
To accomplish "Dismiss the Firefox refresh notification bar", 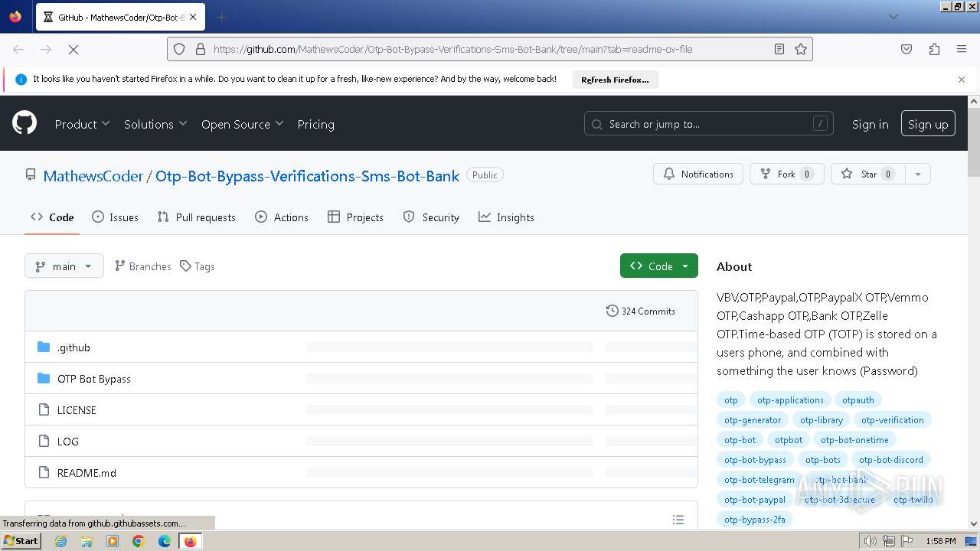I will [x=962, y=79].
